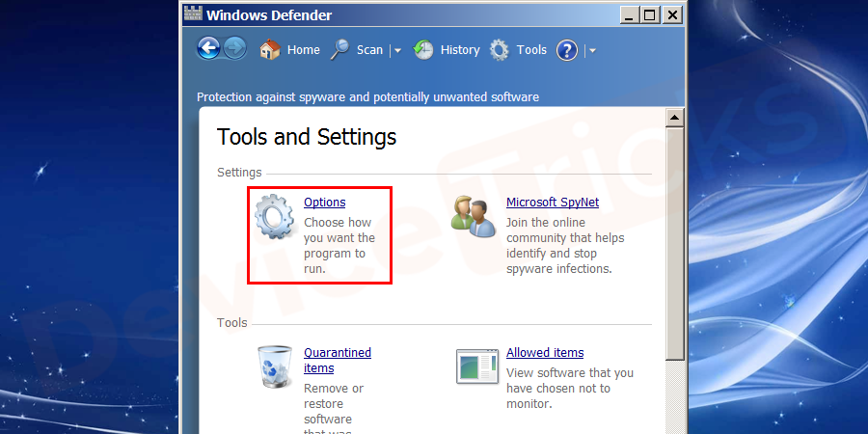Click the History clock icon
Image resolution: width=868 pixels, height=434 pixels.
pos(424,50)
